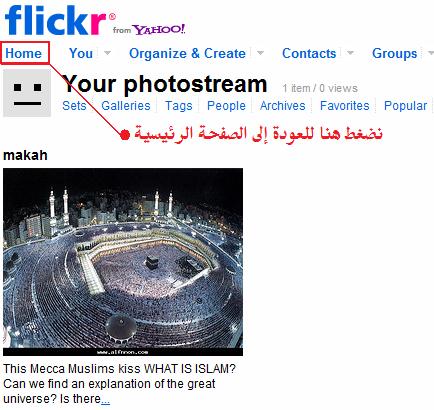View the Tags page
Viewport: 434px width, 410px height.
click(179, 106)
